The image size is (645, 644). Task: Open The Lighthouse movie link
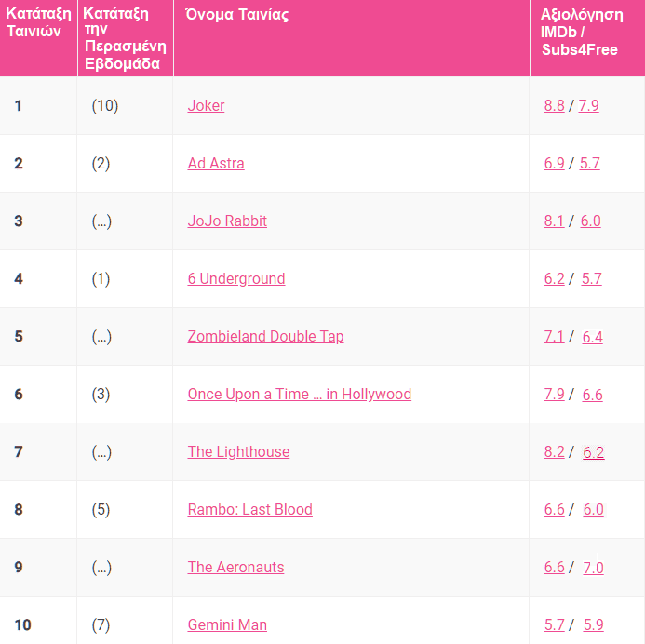(238, 451)
